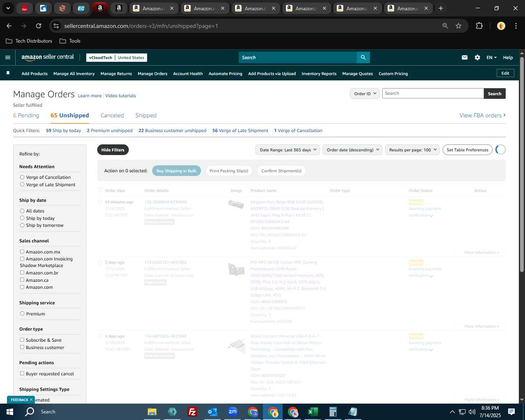Apply the 59 Ship by today quick filter
This screenshot has height=420, width=525.
[64, 130]
